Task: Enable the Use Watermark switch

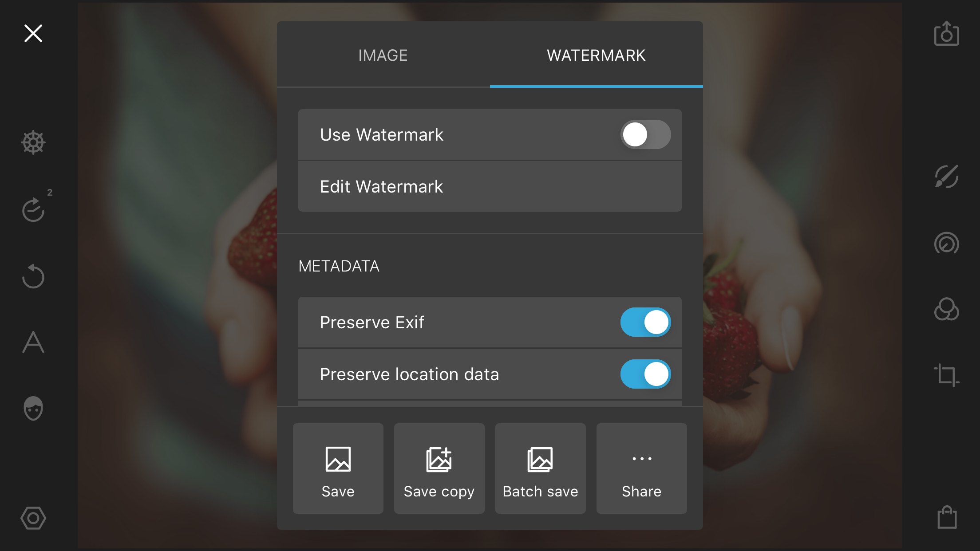Action: 645,134
